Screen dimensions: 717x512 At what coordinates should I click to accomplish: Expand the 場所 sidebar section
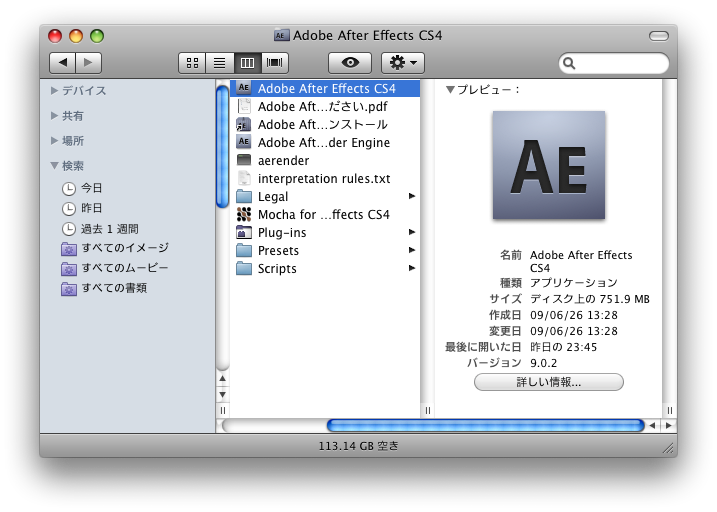tap(54, 140)
